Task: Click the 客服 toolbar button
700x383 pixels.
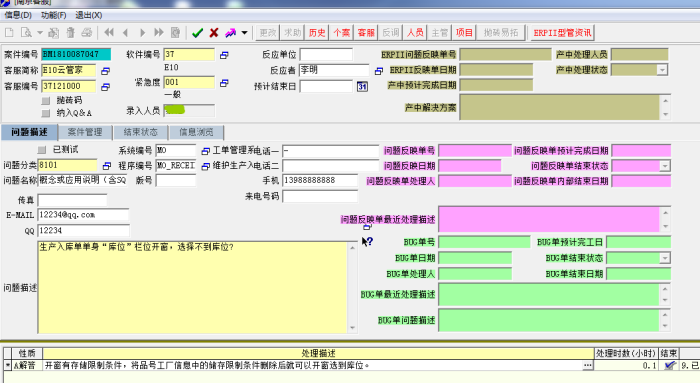Action: point(366,33)
